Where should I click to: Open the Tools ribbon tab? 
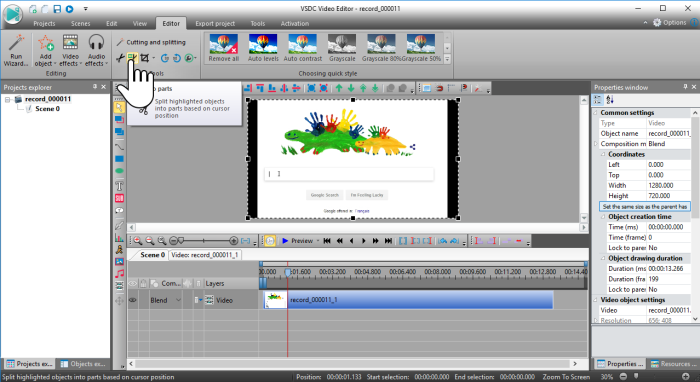coord(258,24)
